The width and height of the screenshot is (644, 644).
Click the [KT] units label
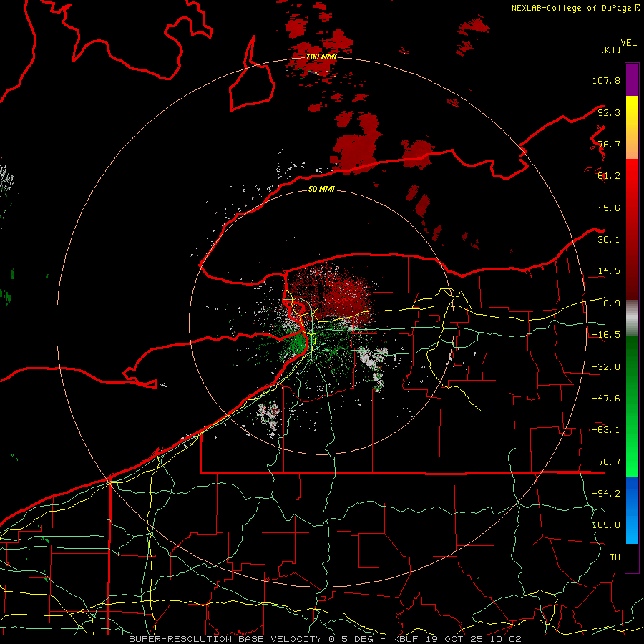click(x=610, y=49)
